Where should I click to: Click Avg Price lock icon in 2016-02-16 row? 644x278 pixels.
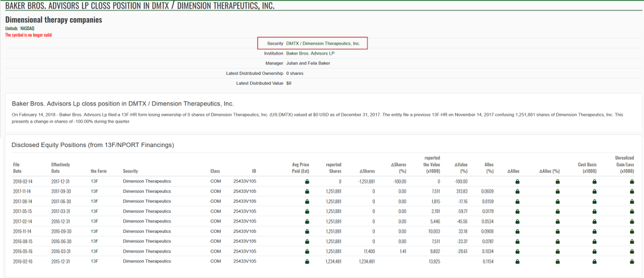tap(307, 261)
